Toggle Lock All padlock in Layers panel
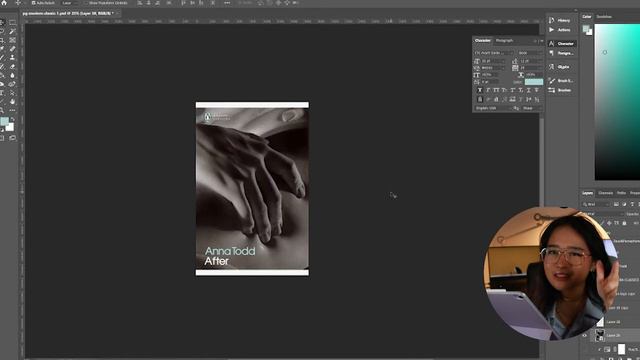The width and height of the screenshot is (640, 360). coord(624,223)
